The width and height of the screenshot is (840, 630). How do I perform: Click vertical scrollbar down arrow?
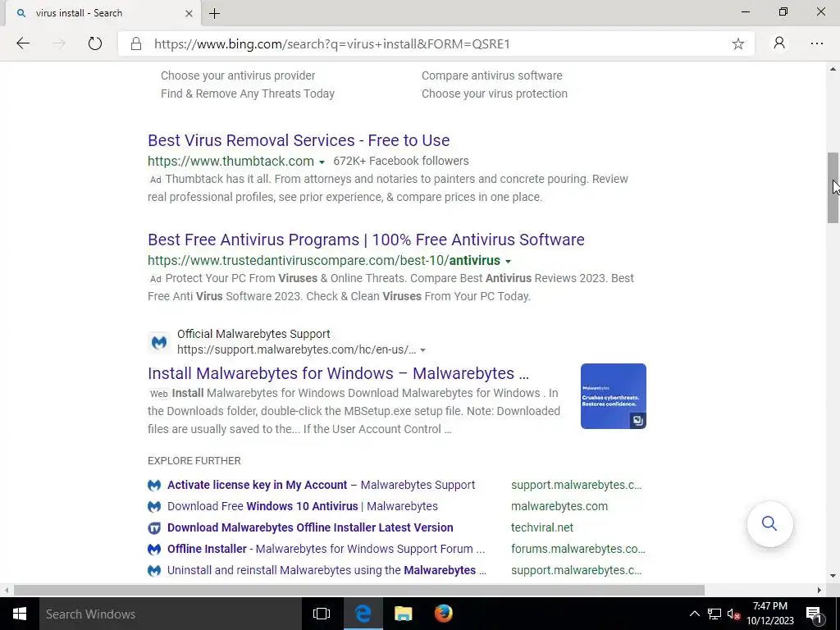[833, 577]
